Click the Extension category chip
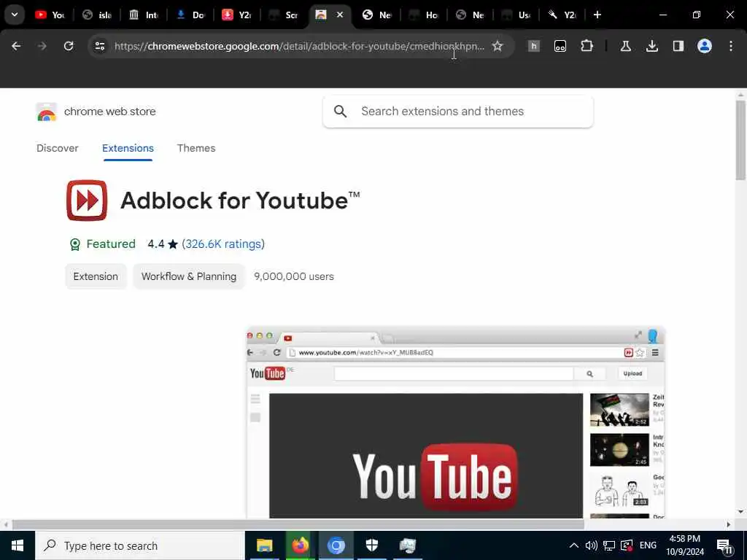747x560 pixels. click(96, 276)
